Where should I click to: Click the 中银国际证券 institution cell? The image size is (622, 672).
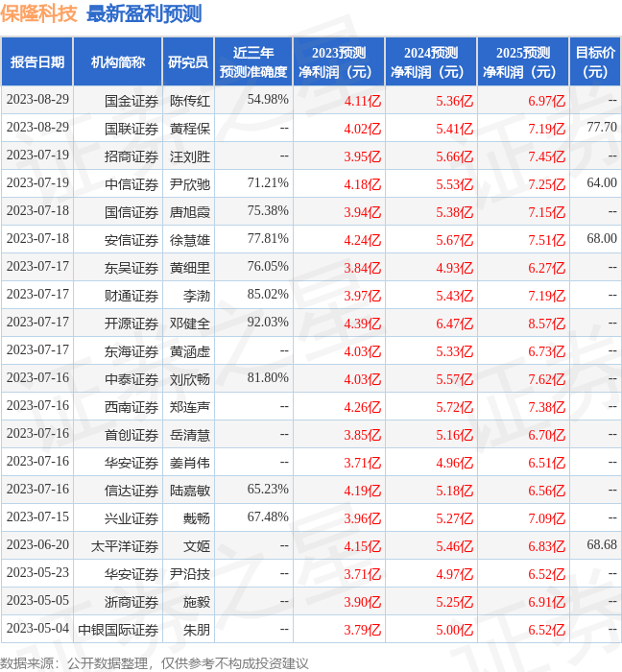(x=118, y=631)
